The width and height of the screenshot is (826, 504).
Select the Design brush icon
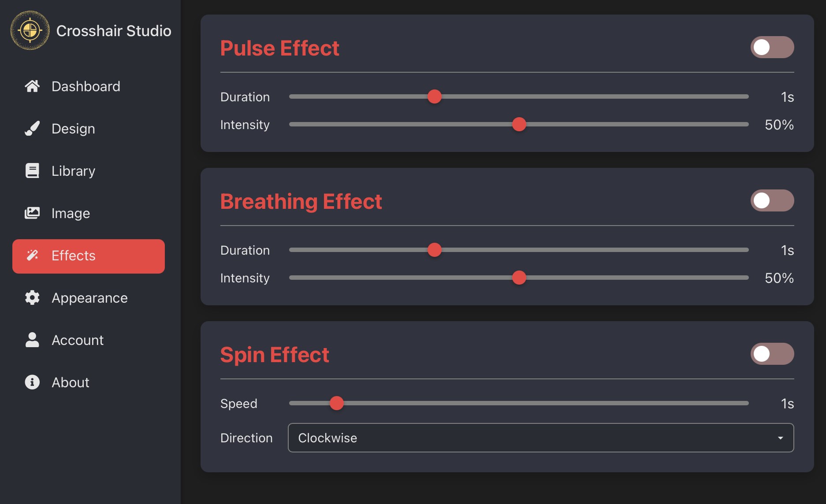[32, 128]
